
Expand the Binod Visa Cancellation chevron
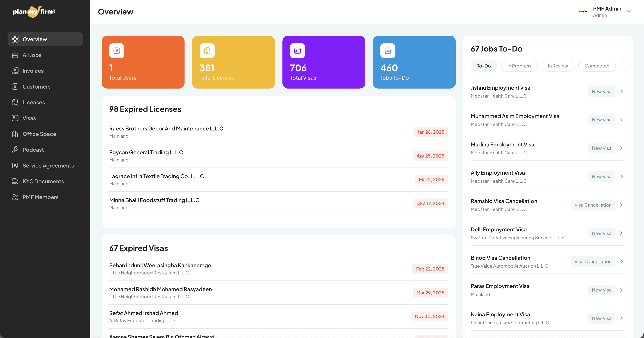[x=621, y=261]
